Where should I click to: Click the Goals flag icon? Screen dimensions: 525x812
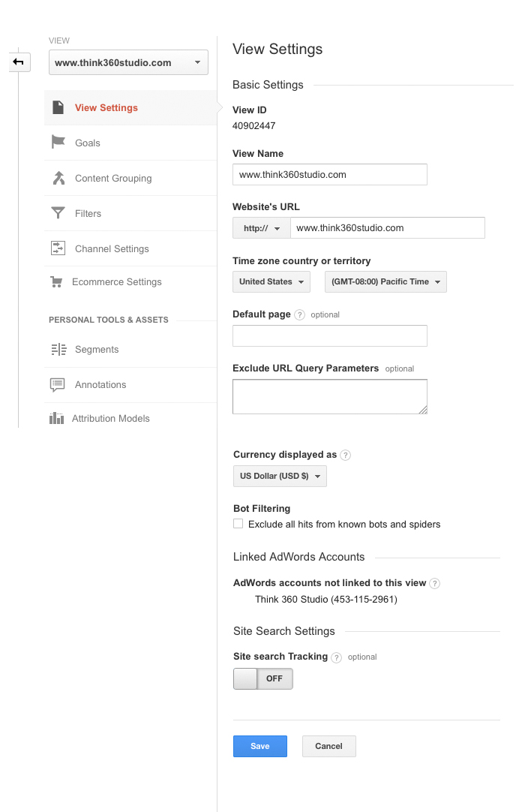click(x=58, y=142)
